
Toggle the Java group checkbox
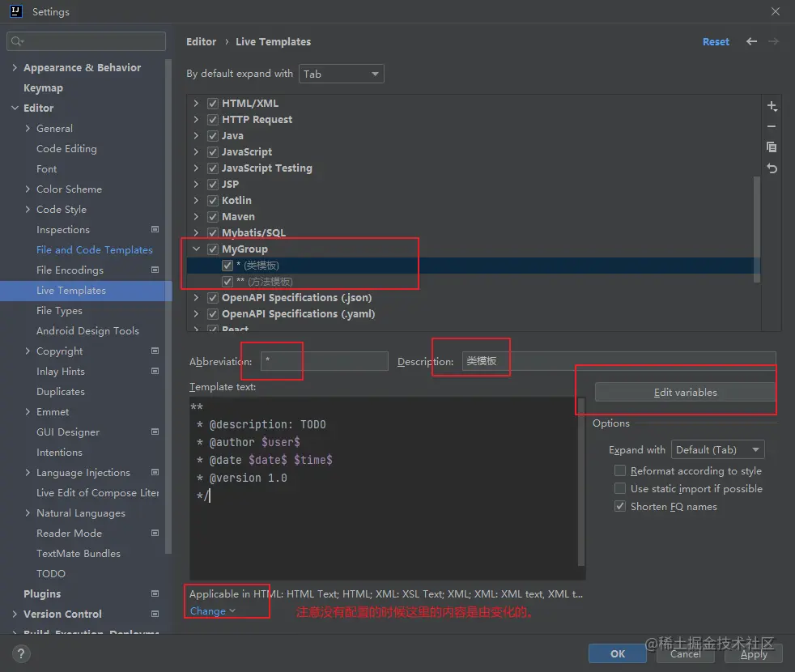coord(213,136)
